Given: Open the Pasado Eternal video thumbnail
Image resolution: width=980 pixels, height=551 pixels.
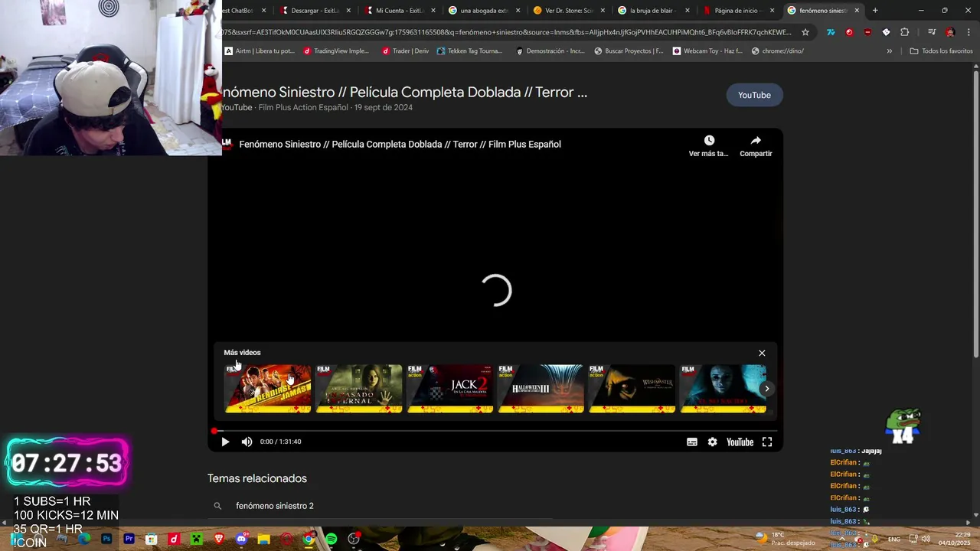Looking at the screenshot, I should (x=359, y=389).
